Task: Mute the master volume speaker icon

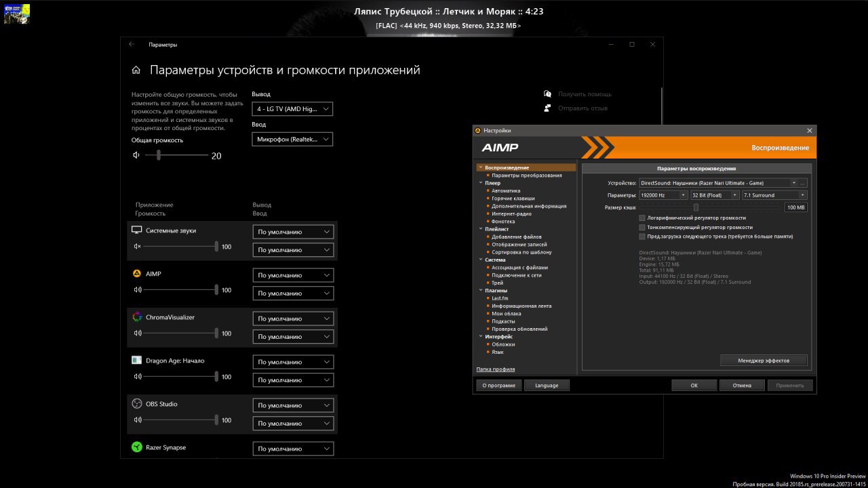Action: (x=136, y=155)
